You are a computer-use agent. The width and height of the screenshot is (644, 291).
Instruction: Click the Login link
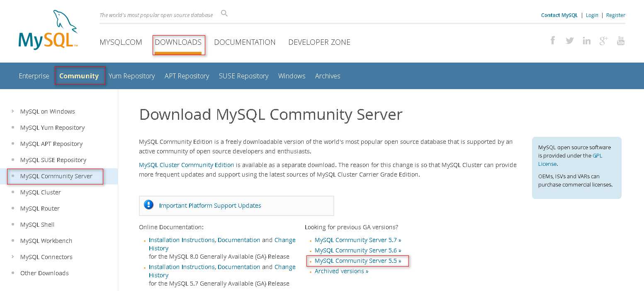pos(592,15)
